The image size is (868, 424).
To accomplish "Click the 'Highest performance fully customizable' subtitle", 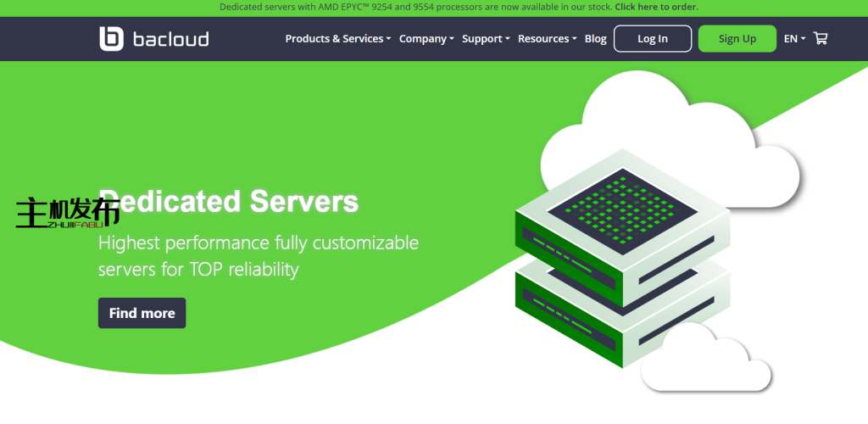I will tap(259, 243).
